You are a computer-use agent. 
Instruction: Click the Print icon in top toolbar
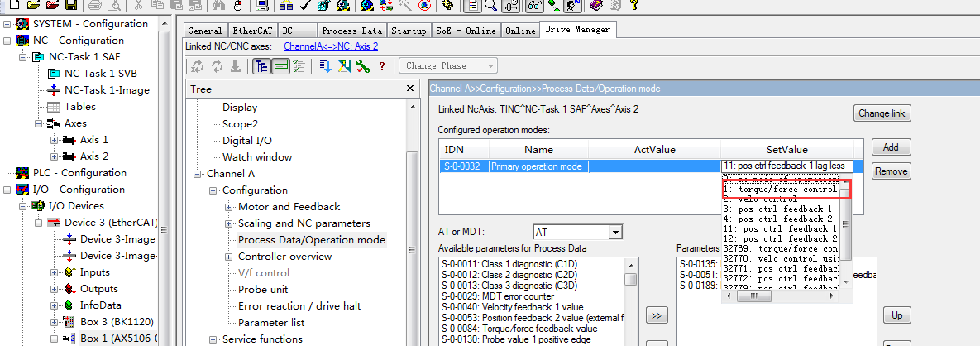[x=96, y=6]
